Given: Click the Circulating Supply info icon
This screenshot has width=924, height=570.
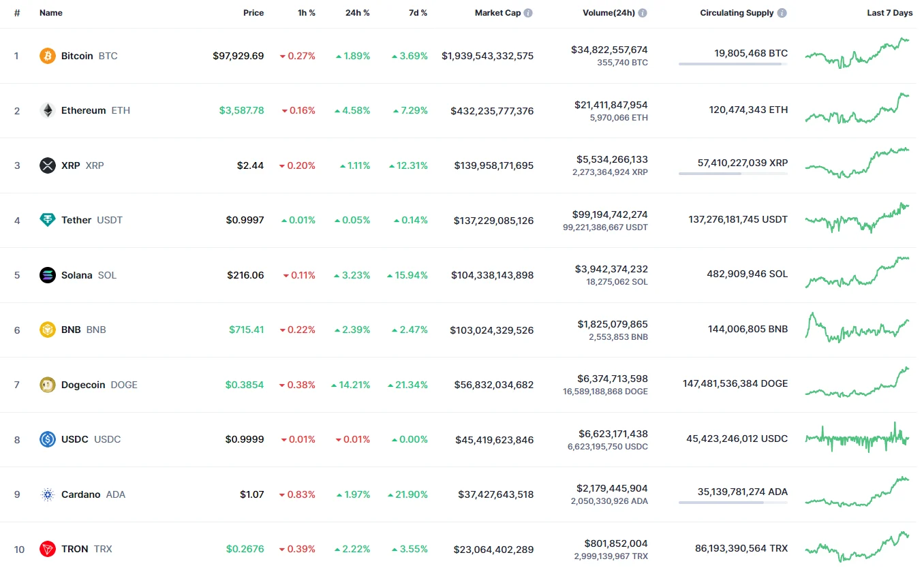Looking at the screenshot, I should click(782, 13).
